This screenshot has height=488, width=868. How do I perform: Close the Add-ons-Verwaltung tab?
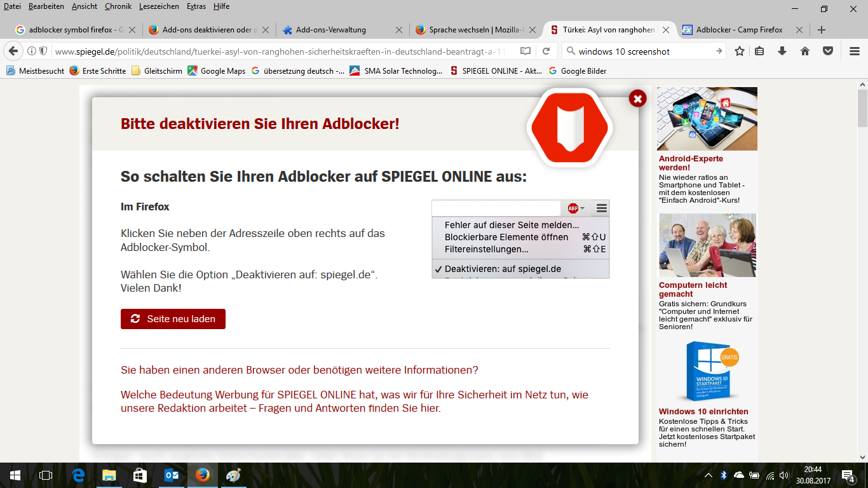[399, 30]
